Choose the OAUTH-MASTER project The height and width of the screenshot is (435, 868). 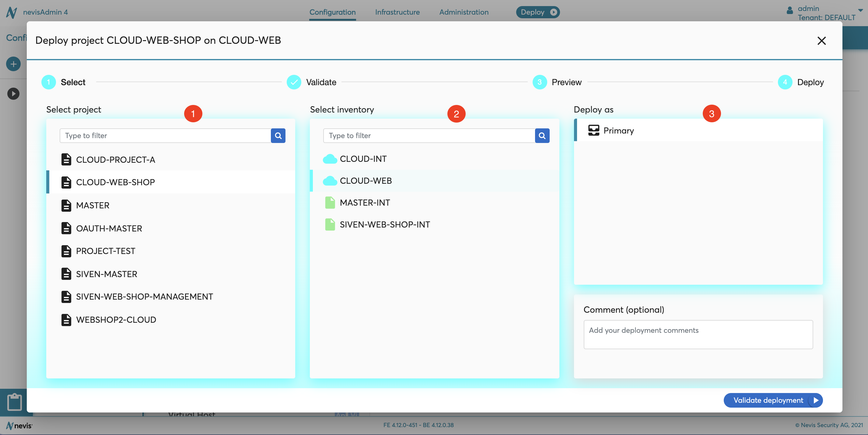tap(109, 228)
